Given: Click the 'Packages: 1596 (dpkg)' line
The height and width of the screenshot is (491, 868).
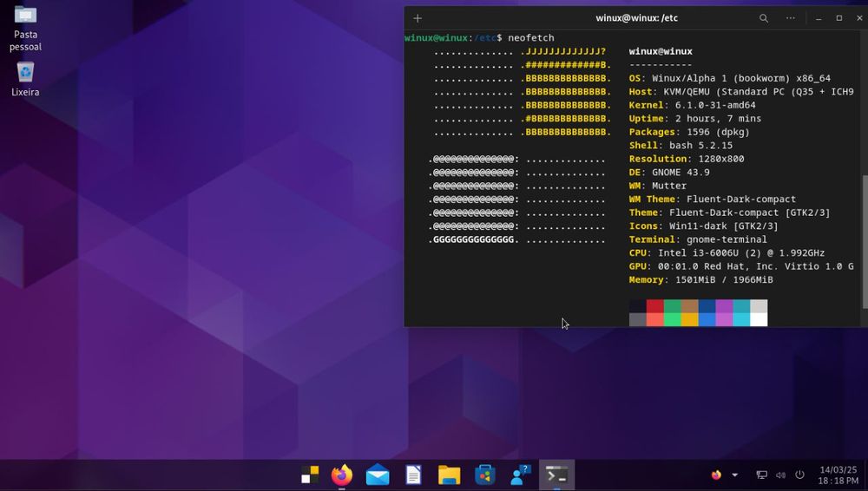Looking at the screenshot, I should (x=689, y=132).
